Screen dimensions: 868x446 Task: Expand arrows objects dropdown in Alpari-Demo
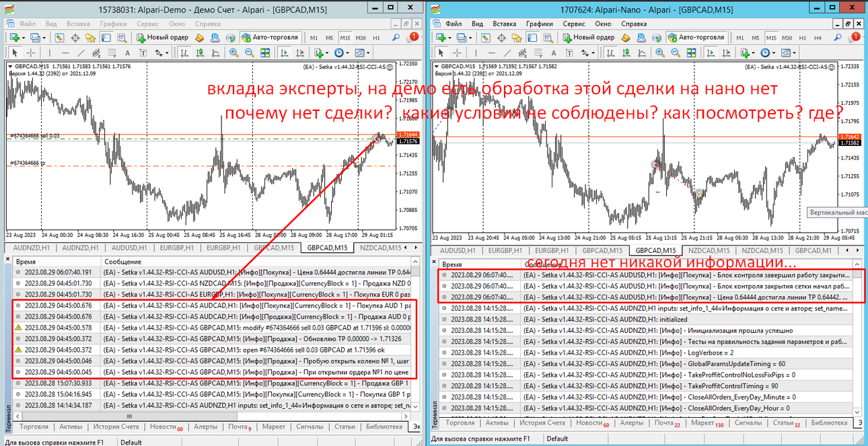click(167, 52)
